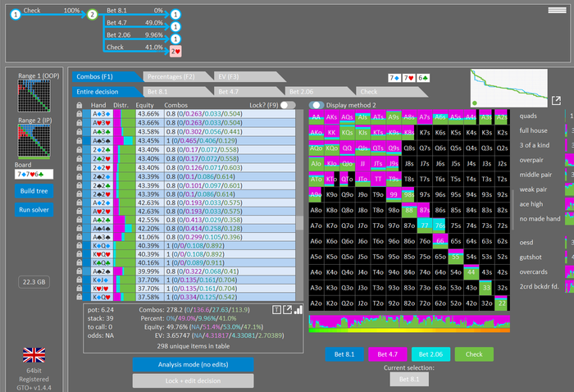Select the Check action tab
Screen dimensions: 574x392
(x=390, y=92)
